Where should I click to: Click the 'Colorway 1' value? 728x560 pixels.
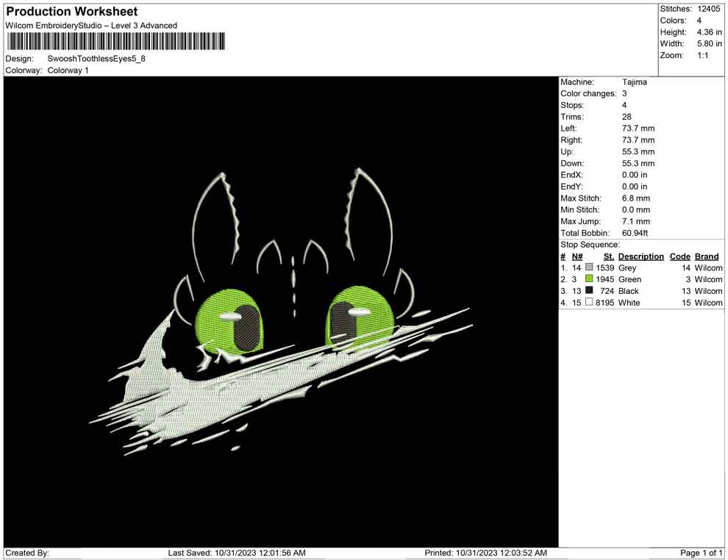[x=68, y=71]
